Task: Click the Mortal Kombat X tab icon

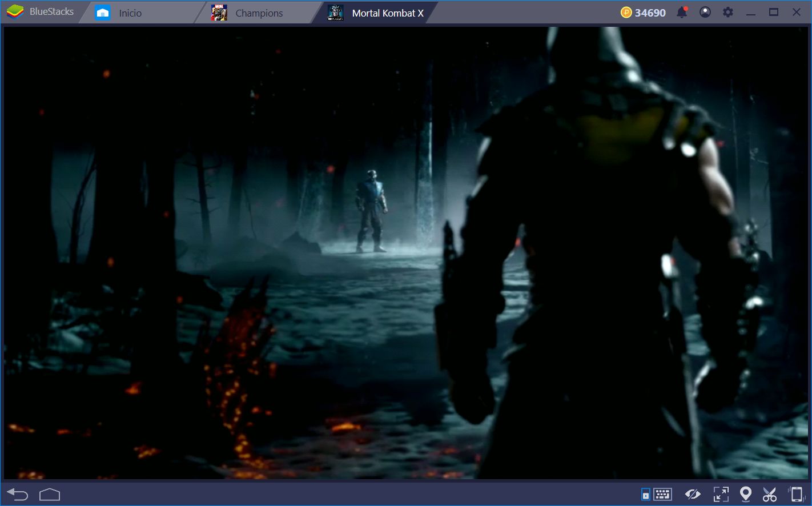Action: pos(336,13)
